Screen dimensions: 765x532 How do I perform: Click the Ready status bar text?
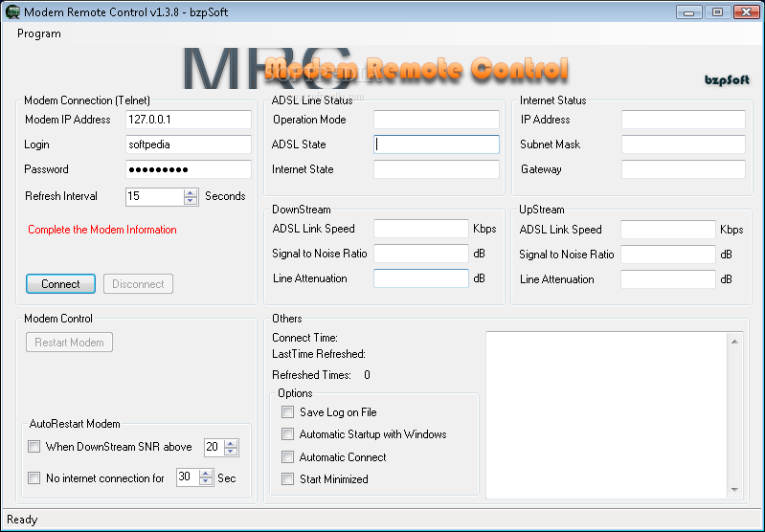click(x=22, y=520)
